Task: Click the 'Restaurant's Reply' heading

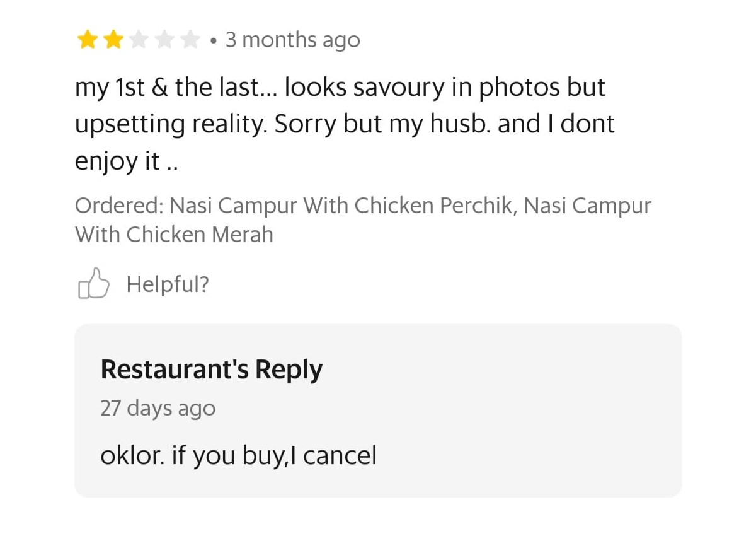Action: 211,370
